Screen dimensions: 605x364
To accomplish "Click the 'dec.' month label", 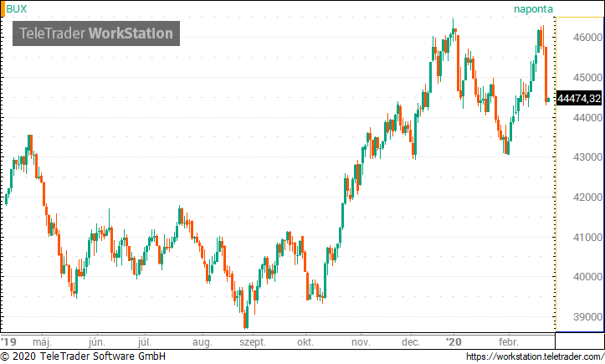I will 411,342.
